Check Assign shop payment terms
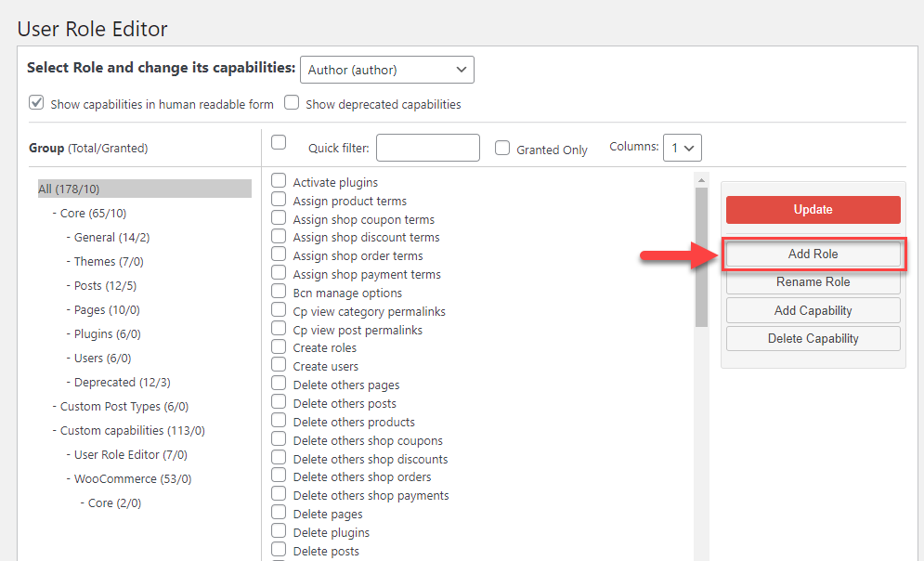 point(279,273)
